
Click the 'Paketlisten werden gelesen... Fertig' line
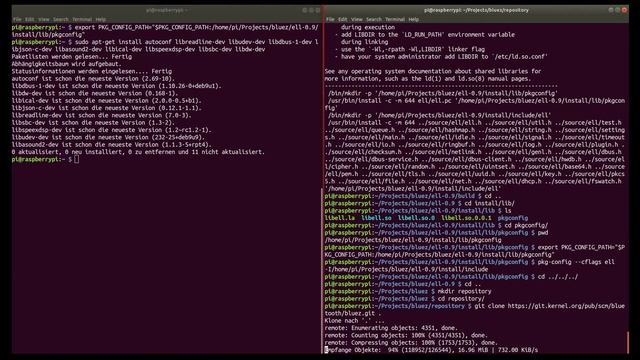tap(71, 56)
